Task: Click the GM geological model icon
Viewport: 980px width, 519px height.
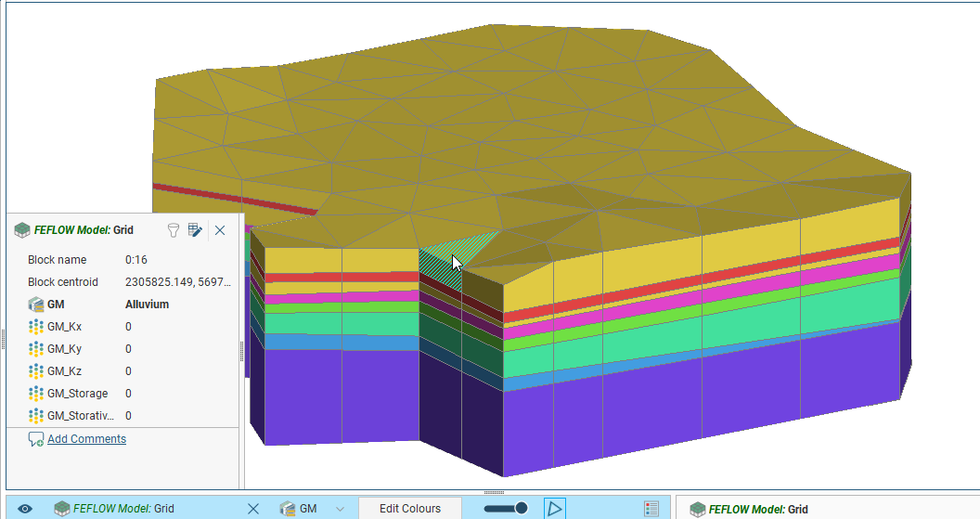Action: (x=36, y=305)
